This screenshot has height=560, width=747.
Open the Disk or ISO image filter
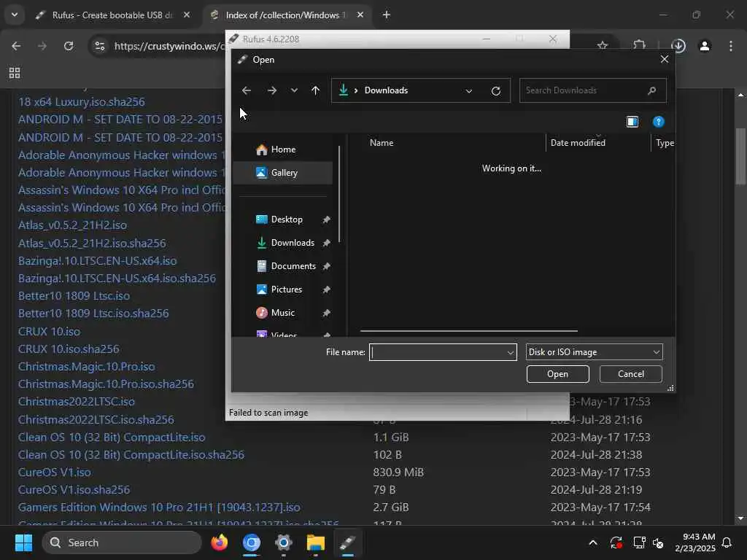click(594, 352)
